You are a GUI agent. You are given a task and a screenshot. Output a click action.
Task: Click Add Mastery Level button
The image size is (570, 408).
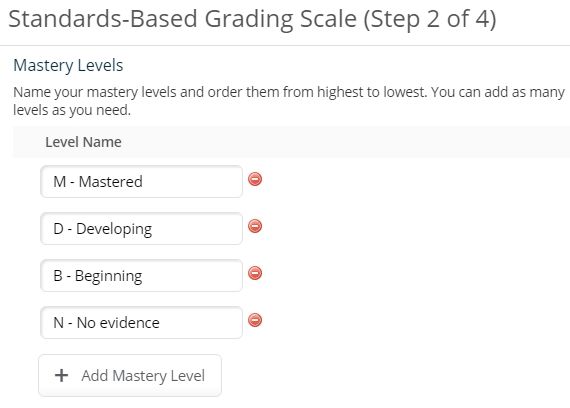pos(130,375)
